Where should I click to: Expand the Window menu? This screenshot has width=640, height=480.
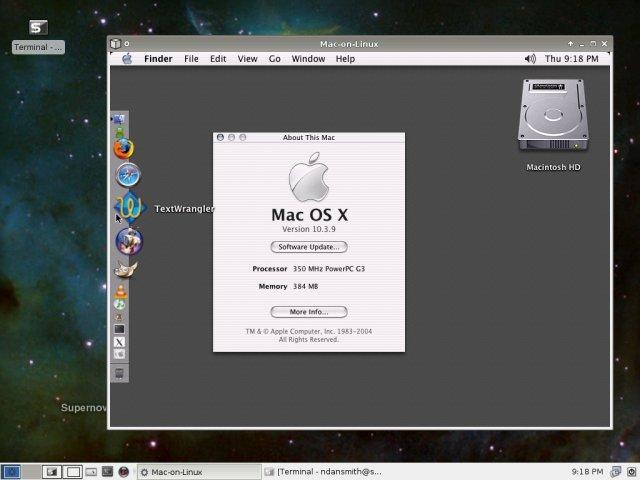pos(308,59)
